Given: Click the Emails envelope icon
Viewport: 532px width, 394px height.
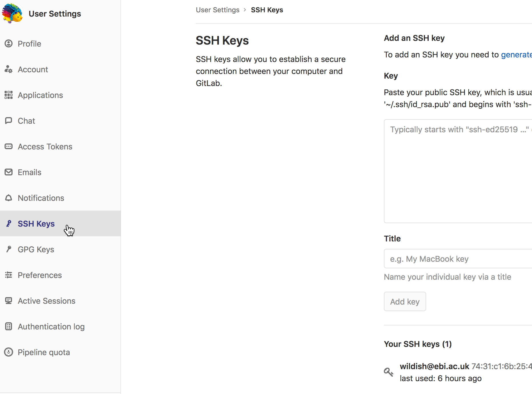Looking at the screenshot, I should 8,172.
